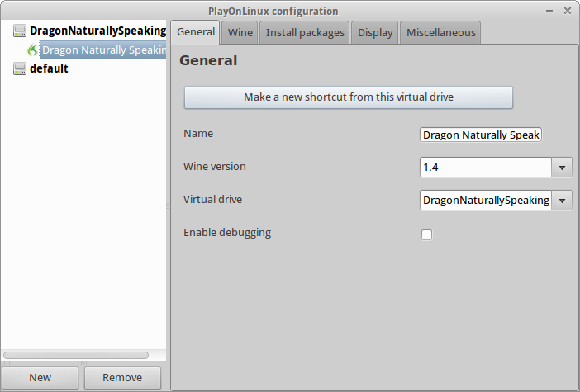
Task: Switch to the General tab
Action: tap(196, 32)
